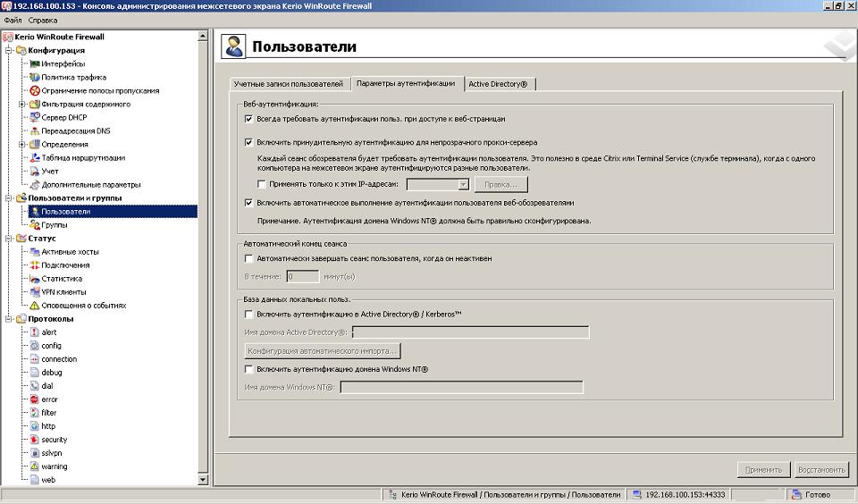Click the Сервер DHCP icon

pos(35,117)
